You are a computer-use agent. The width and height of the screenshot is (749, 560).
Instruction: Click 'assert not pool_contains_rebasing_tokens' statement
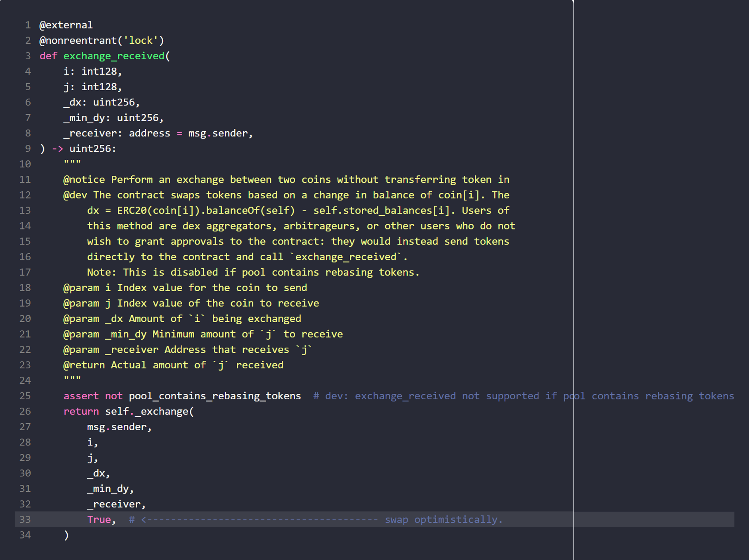(x=182, y=396)
